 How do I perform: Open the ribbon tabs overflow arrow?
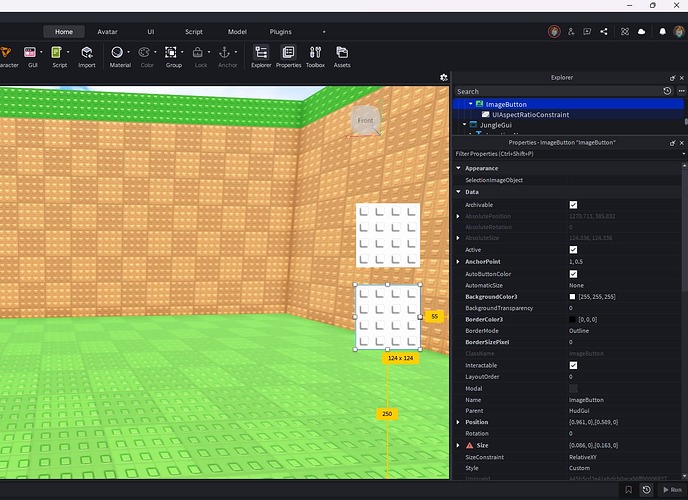(x=324, y=32)
